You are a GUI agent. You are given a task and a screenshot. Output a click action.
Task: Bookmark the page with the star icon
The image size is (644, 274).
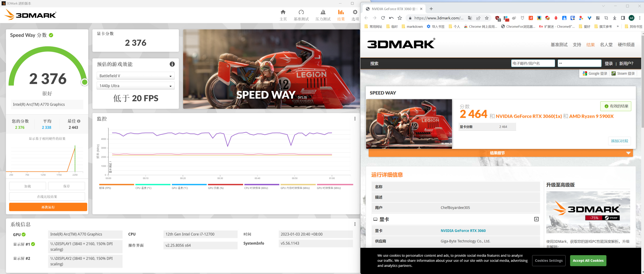487,18
